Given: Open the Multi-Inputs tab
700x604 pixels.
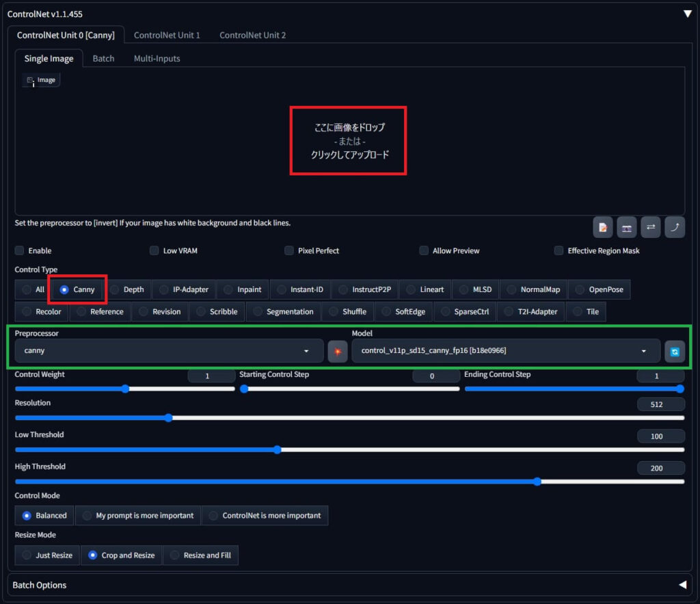Looking at the screenshot, I should click(x=157, y=59).
